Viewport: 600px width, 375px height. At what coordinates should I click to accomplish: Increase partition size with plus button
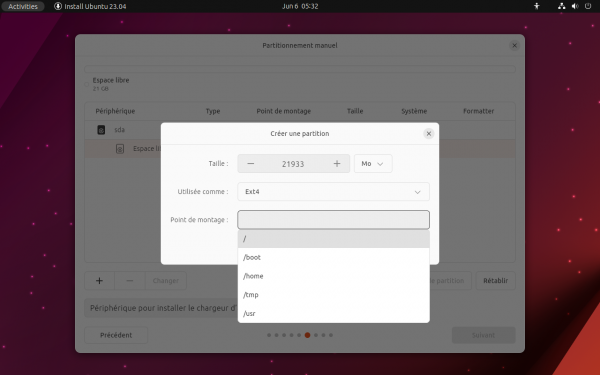pos(337,164)
